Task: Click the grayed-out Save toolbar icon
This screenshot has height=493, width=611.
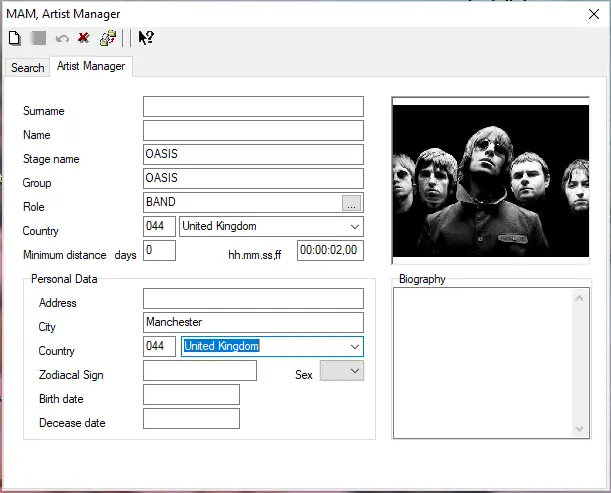Action: tap(38, 38)
